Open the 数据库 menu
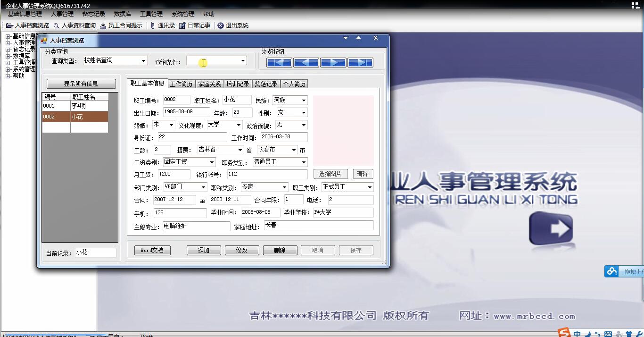The image size is (644, 337). tap(123, 14)
